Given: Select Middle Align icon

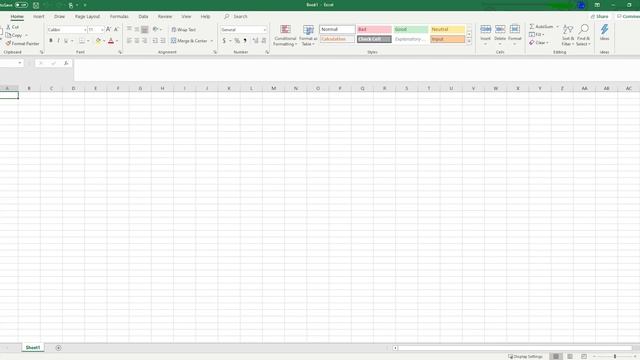Looking at the screenshot, I should coord(137,29).
